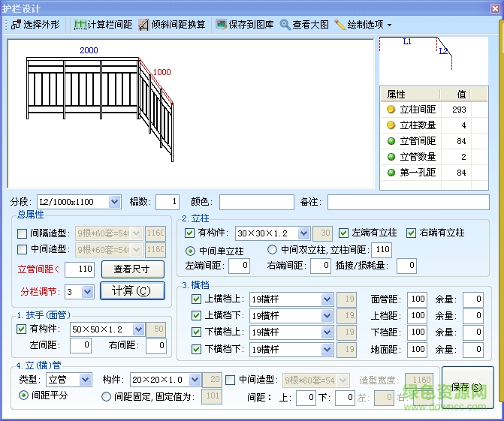Open the 绘制选项 toolbar menu

point(363,25)
